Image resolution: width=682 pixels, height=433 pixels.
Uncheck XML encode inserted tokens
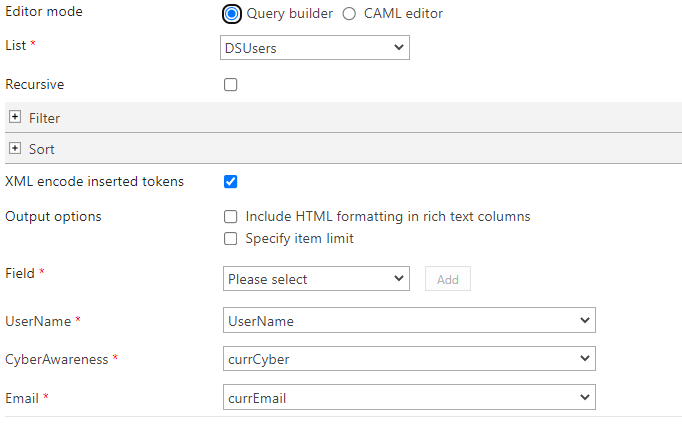tap(231, 181)
